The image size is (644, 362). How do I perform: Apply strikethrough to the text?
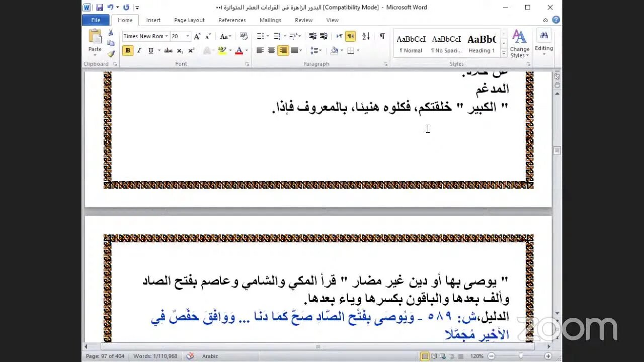coord(168,50)
